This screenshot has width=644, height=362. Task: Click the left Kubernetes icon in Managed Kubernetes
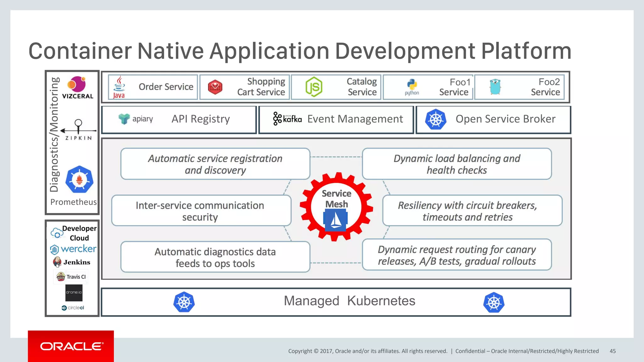184,302
